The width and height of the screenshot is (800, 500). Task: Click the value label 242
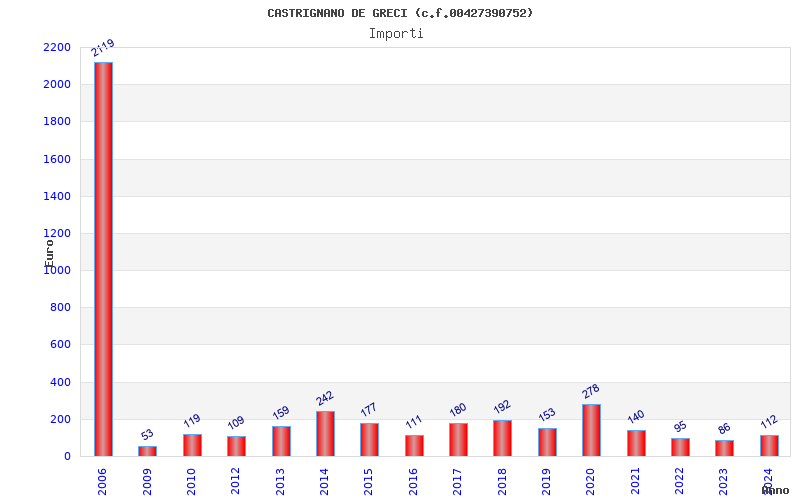click(324, 398)
